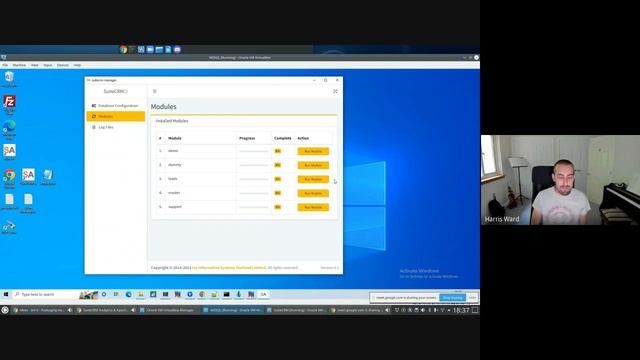Click Harris Ward's video tile
The width and height of the screenshot is (640, 360).
[x=560, y=180]
